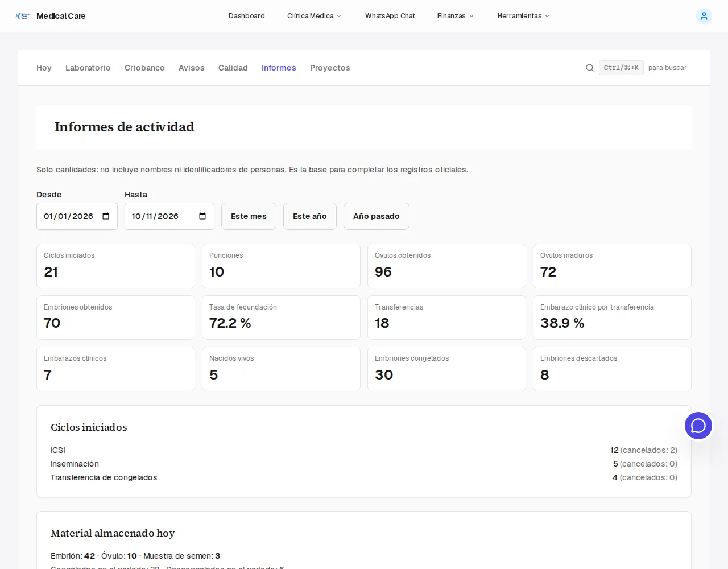The height and width of the screenshot is (569, 728).
Task: Switch to the Criobanco tab
Action: (x=144, y=68)
